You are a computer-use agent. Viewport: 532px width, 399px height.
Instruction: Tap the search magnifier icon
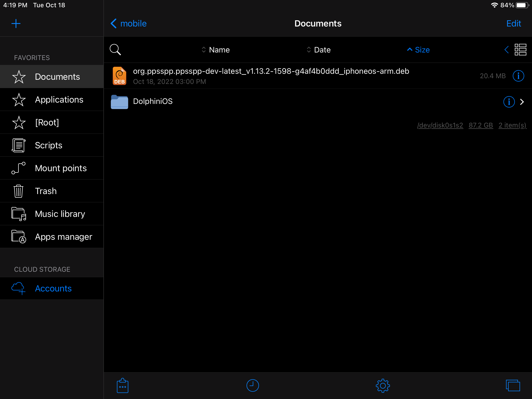[115, 50]
